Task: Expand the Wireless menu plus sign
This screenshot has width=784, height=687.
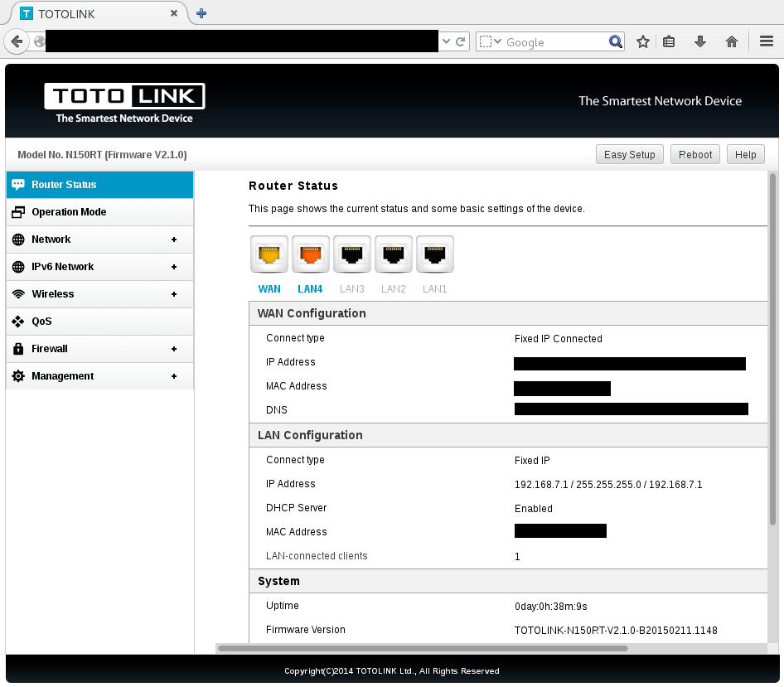Action: 174,294
